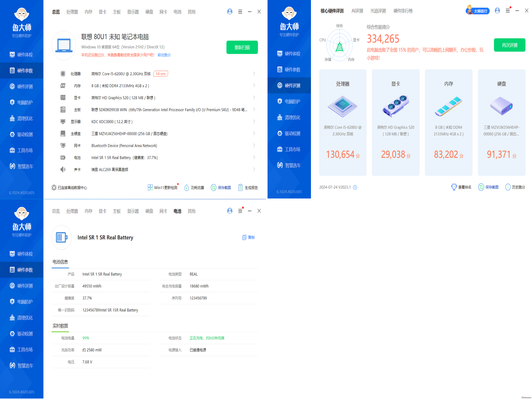The width and height of the screenshot is (532, 399).
Task: Click the user account icon in battery window
Action: (230, 211)
